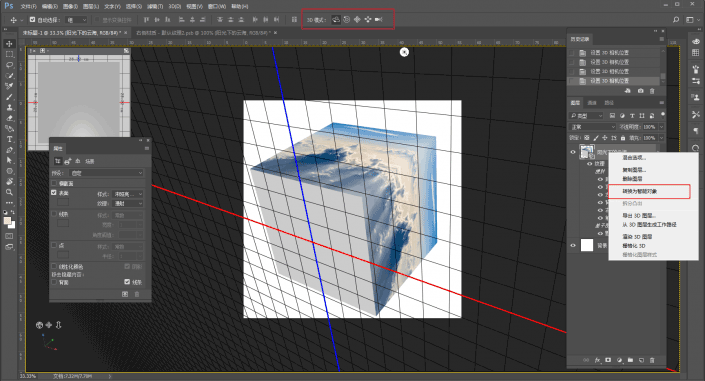
Task: Select the Lasso tool
Action: [9, 65]
